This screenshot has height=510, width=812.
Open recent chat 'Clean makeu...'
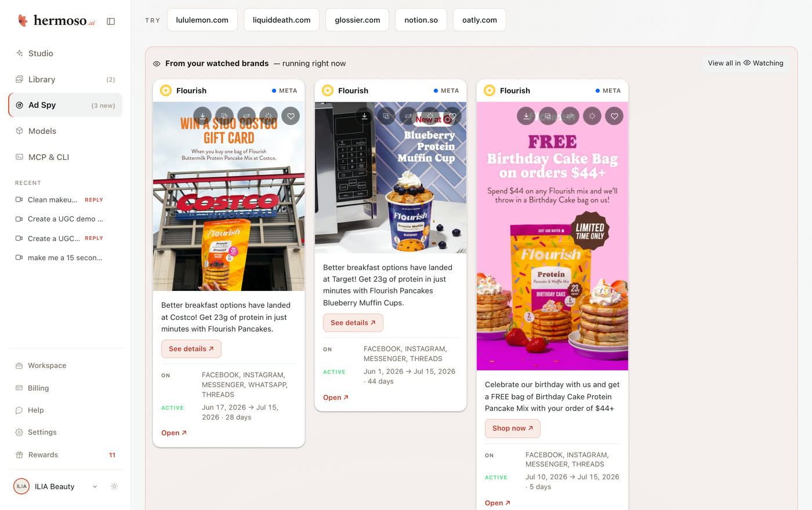65,200
